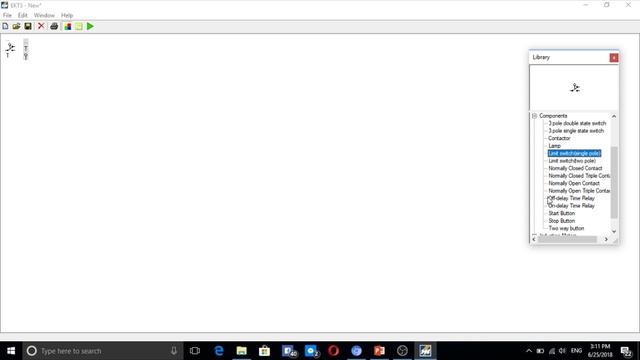Open the File menu
640x360 pixels.
coord(7,15)
